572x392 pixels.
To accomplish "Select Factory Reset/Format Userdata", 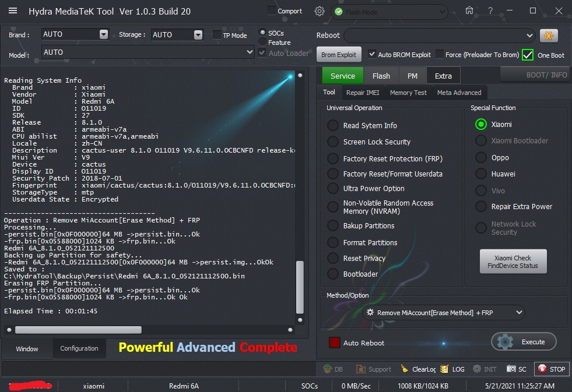I will point(333,174).
